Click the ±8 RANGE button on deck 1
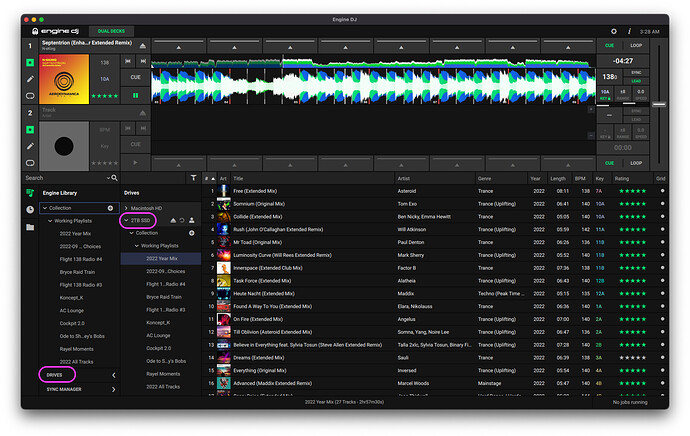This screenshot has width=690, height=436. (x=623, y=94)
